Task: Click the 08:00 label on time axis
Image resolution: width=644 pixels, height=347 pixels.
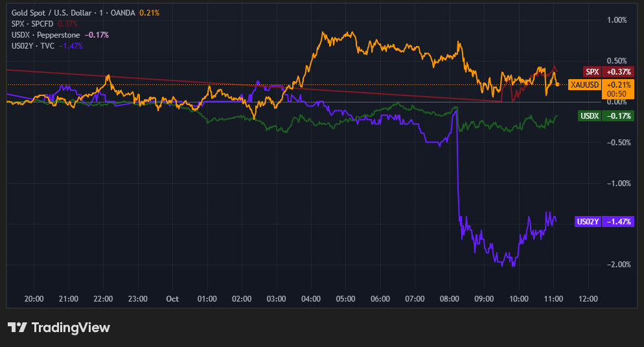Action: pos(449,298)
